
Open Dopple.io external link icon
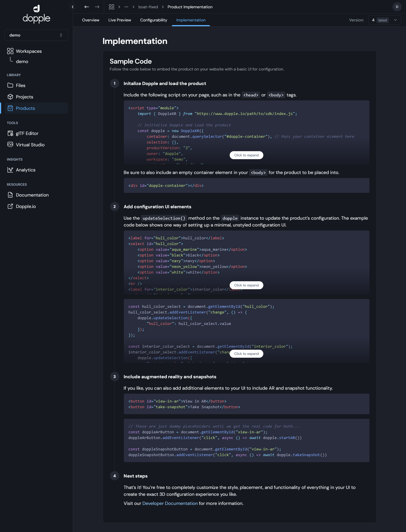(10, 206)
